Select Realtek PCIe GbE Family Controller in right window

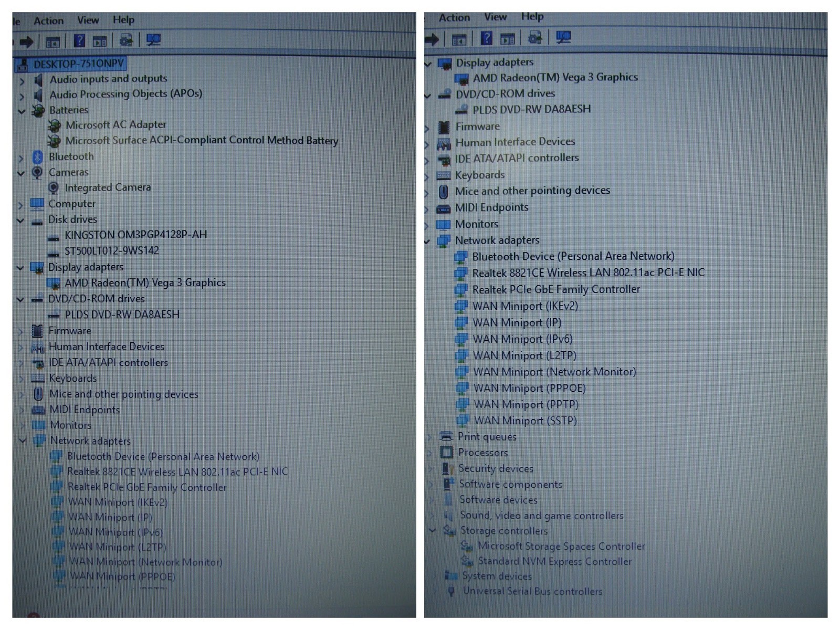[x=556, y=290]
